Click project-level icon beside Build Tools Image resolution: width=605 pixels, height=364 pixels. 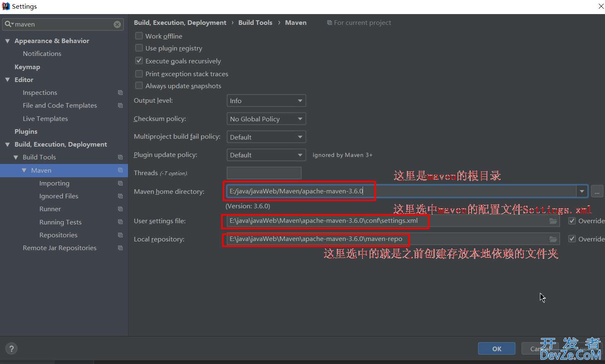[x=120, y=157]
